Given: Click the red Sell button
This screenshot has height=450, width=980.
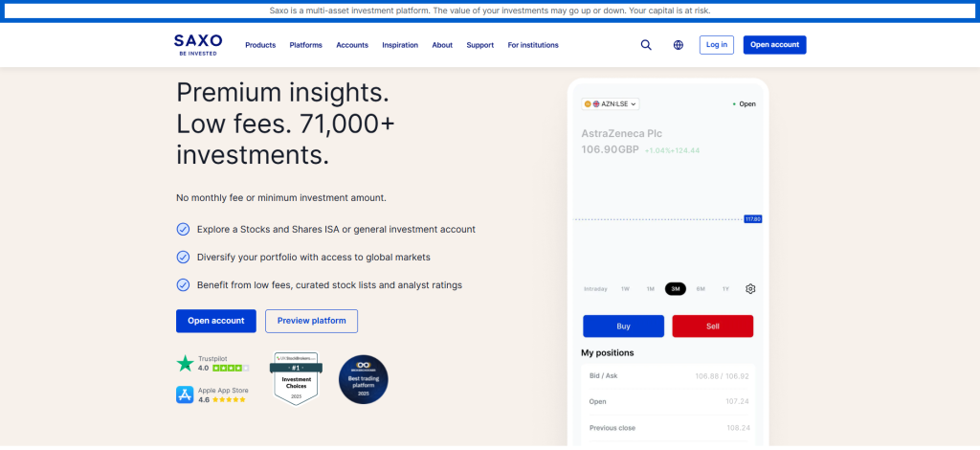Looking at the screenshot, I should [712, 326].
